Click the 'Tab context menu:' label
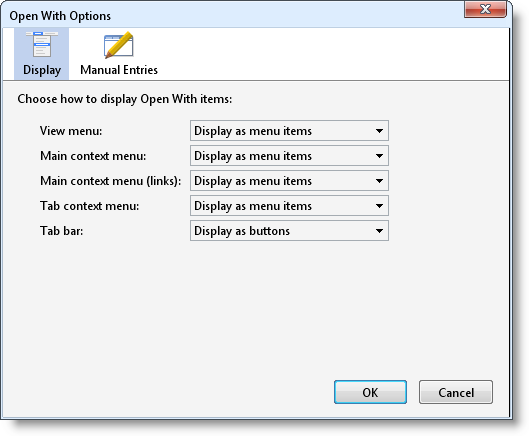529x436 pixels. coord(89,206)
